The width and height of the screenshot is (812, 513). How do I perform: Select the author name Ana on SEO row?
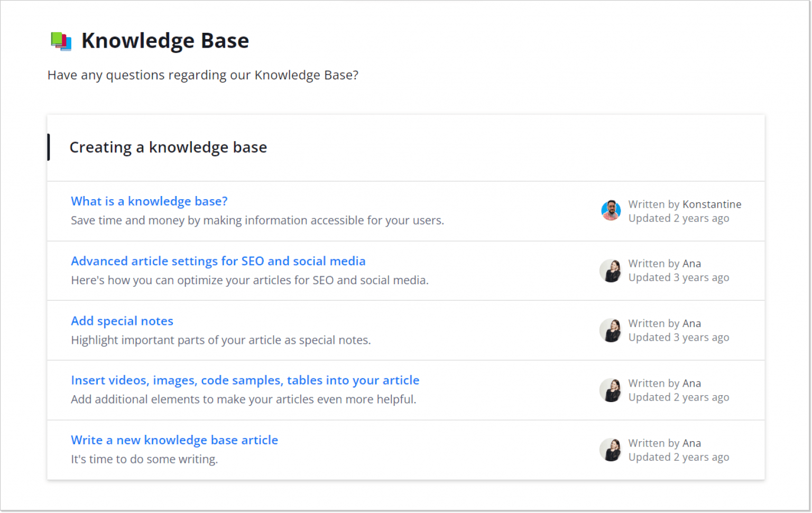point(693,263)
